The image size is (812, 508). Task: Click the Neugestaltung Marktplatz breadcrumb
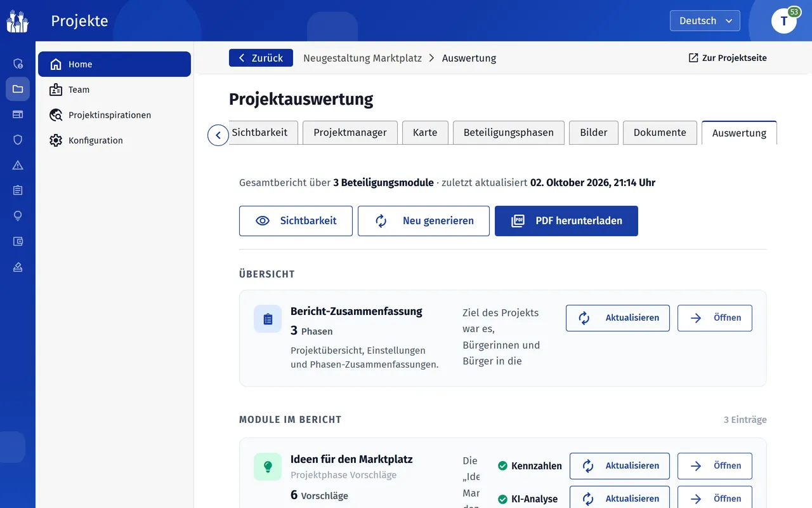[362, 58]
